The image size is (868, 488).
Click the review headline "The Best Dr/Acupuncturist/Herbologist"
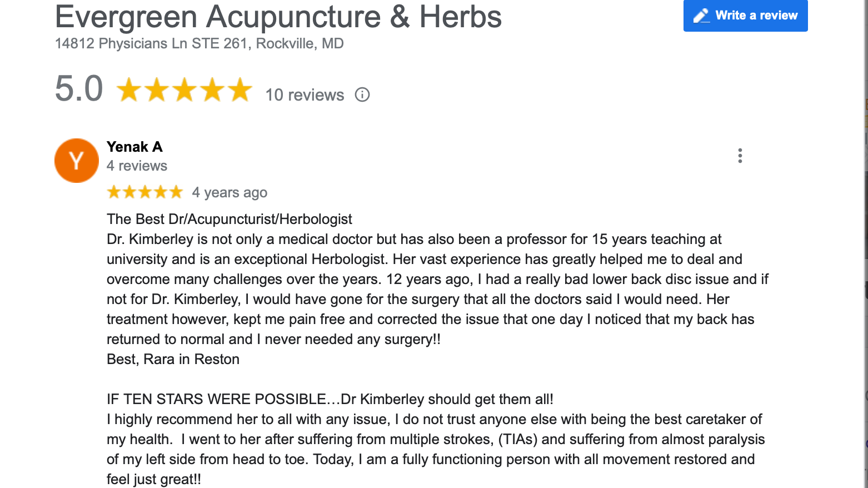229,219
